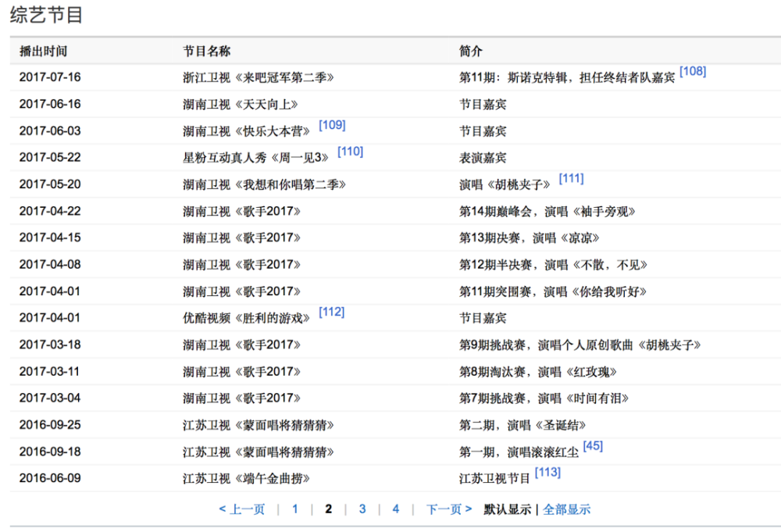This screenshot has height=532, width=781.
Task: Select date 2017-04-22
Action: point(50,211)
